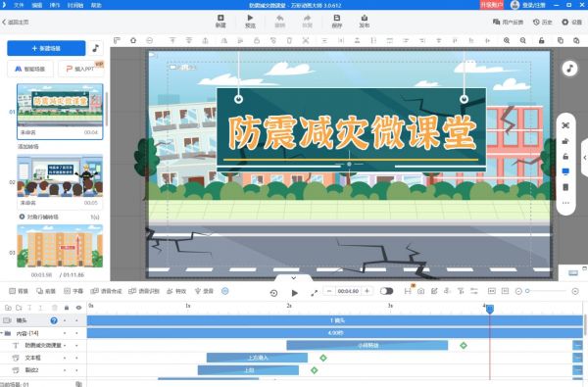Click the blue help icon on camera track
The height and width of the screenshot is (387, 588).
[x=54, y=320]
